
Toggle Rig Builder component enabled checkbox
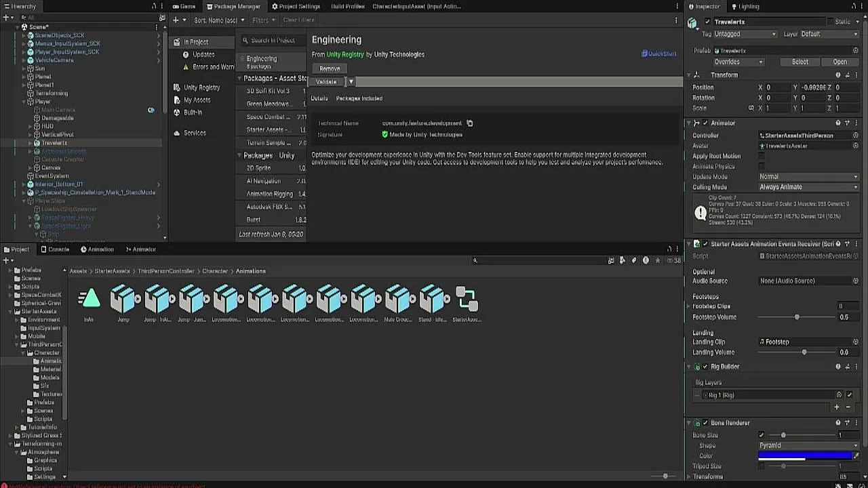pos(705,367)
